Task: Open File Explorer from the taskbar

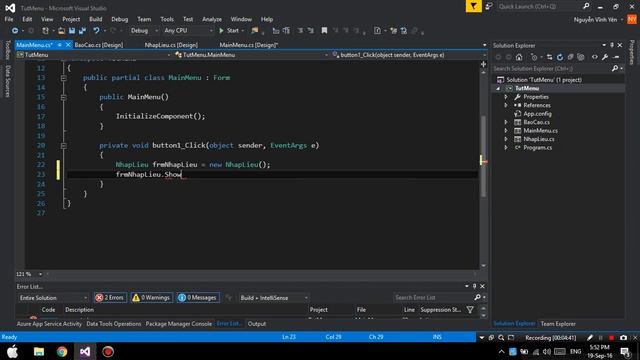Action: [x=39, y=351]
